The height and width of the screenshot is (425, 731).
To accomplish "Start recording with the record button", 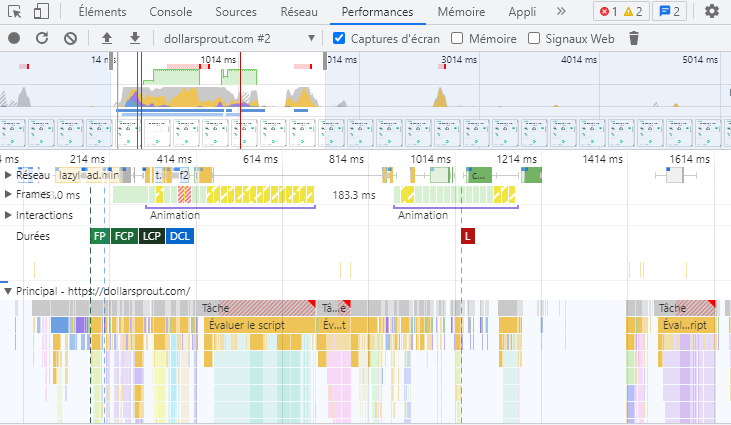I will tap(14, 38).
